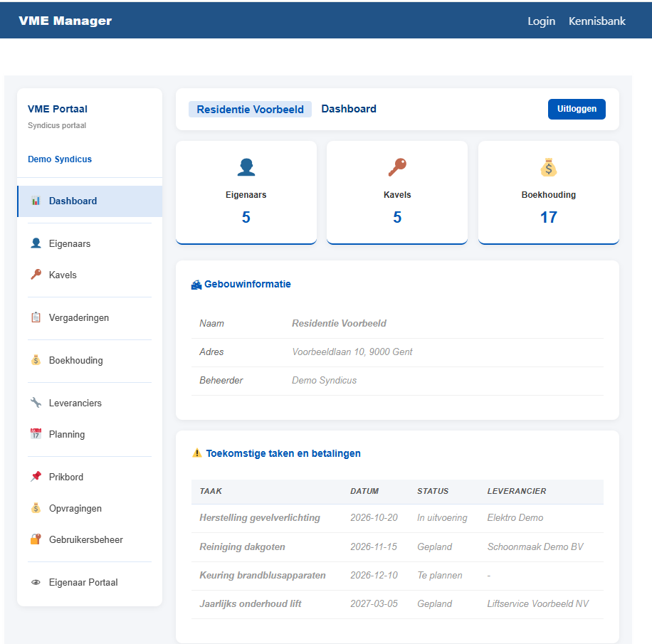Click the money bag icon on Boekhouding card

click(x=549, y=167)
